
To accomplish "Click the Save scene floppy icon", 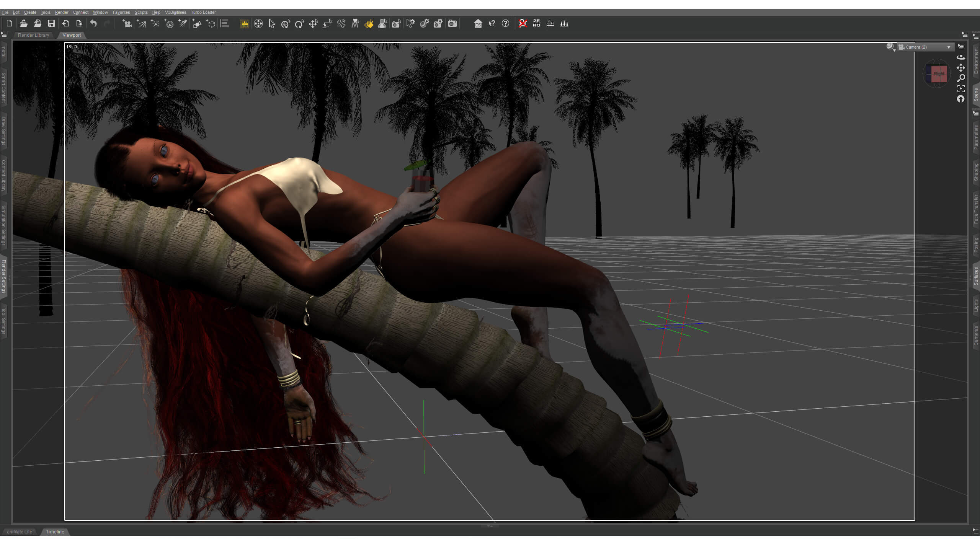I will click(51, 24).
